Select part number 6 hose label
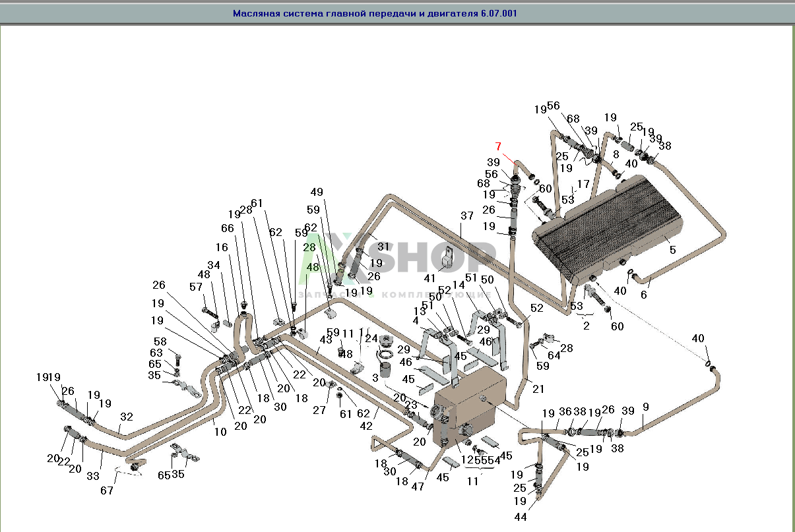The width and height of the screenshot is (795, 532). click(x=644, y=294)
